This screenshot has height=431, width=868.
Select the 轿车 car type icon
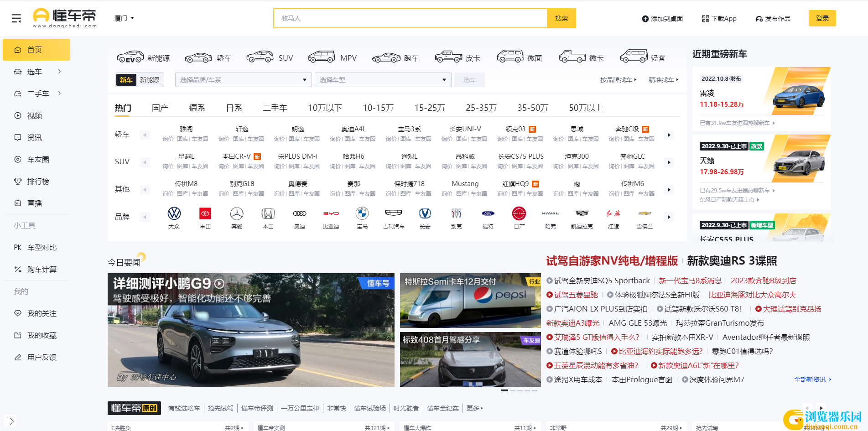click(x=198, y=57)
